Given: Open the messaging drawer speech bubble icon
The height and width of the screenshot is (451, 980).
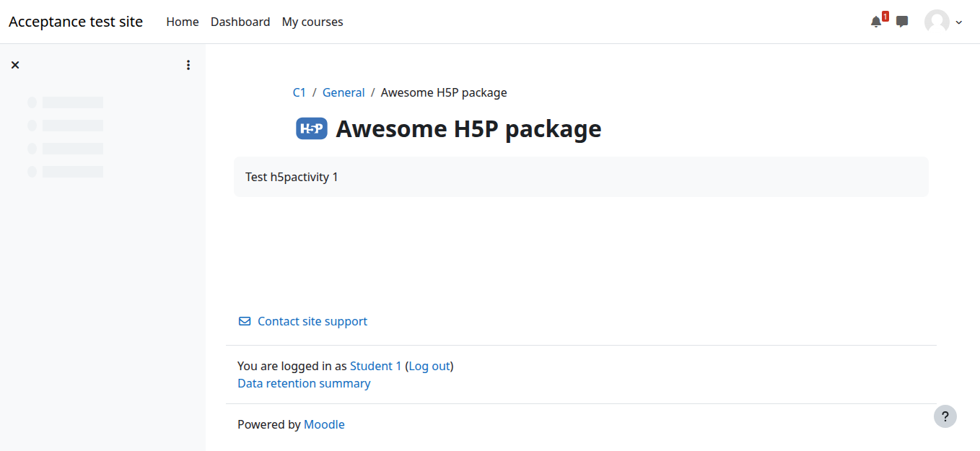Looking at the screenshot, I should tap(902, 22).
